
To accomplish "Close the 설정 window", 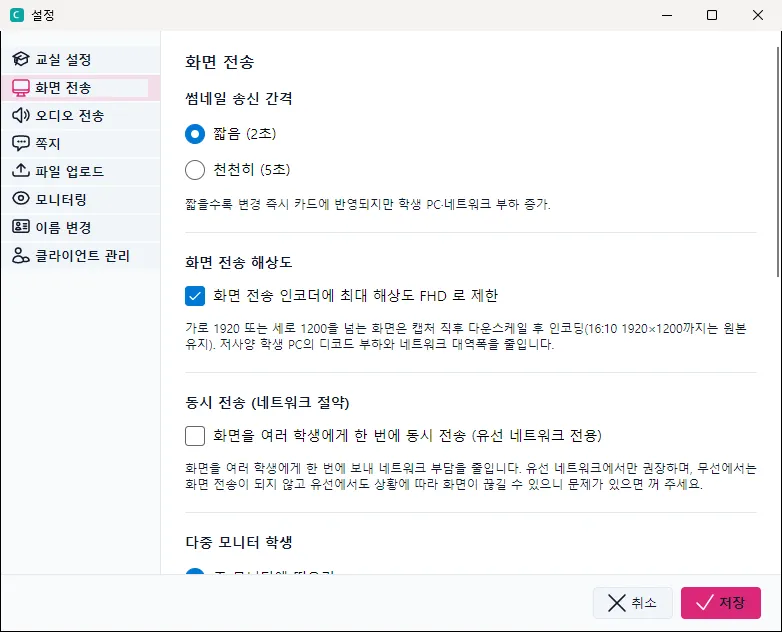I will (x=758, y=15).
